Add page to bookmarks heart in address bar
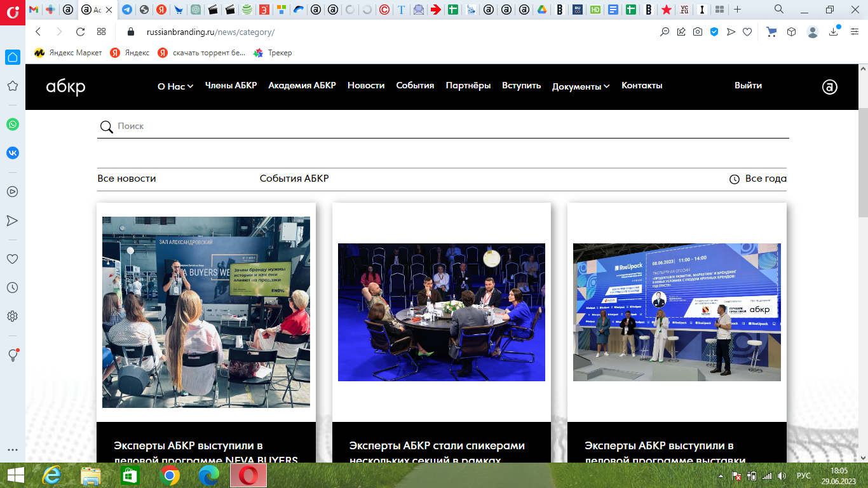The image size is (868, 488). point(748,32)
